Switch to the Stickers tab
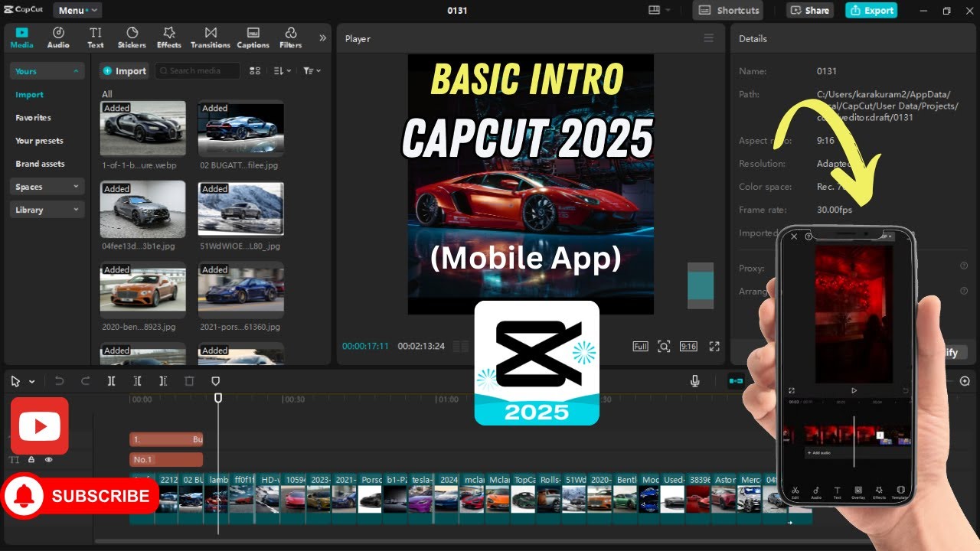Viewport: 980px width, 551px height. pyautogui.click(x=132, y=37)
